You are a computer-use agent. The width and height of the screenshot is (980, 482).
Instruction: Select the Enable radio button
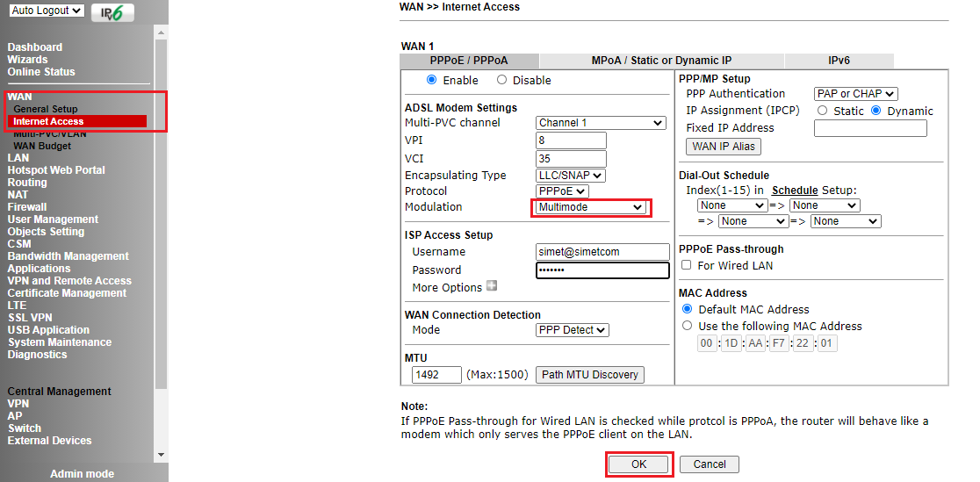(x=431, y=80)
